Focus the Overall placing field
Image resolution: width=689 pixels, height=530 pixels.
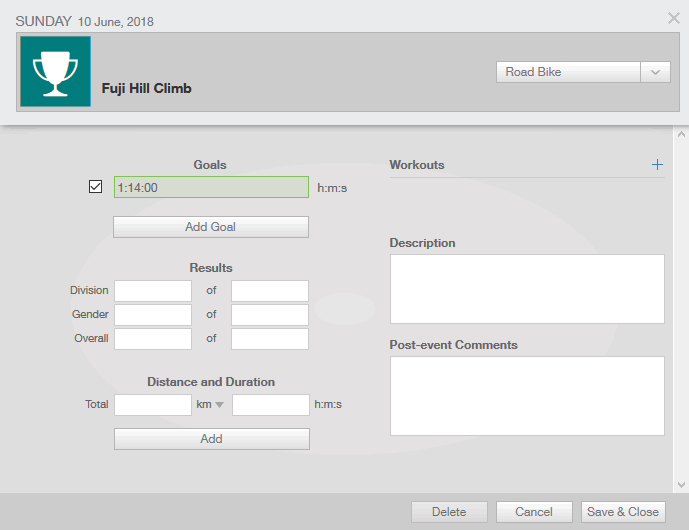(153, 339)
